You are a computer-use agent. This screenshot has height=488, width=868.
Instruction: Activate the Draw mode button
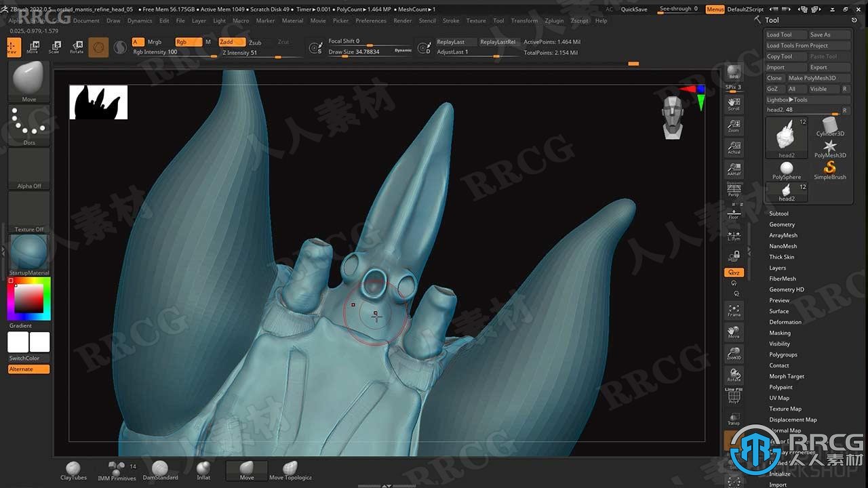pyautogui.click(x=14, y=47)
